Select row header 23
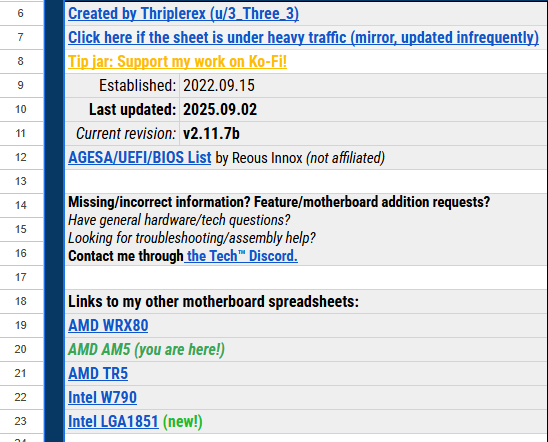The image size is (548, 442). pyautogui.click(x=21, y=421)
